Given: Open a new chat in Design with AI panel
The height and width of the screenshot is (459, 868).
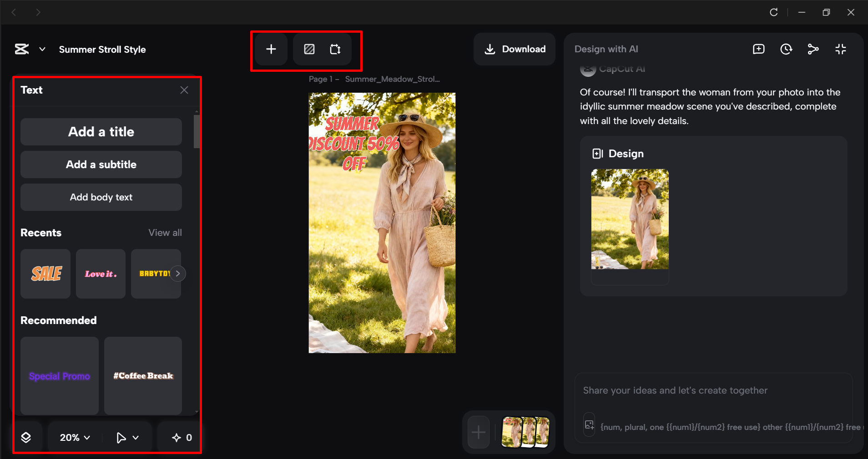Looking at the screenshot, I should 758,49.
